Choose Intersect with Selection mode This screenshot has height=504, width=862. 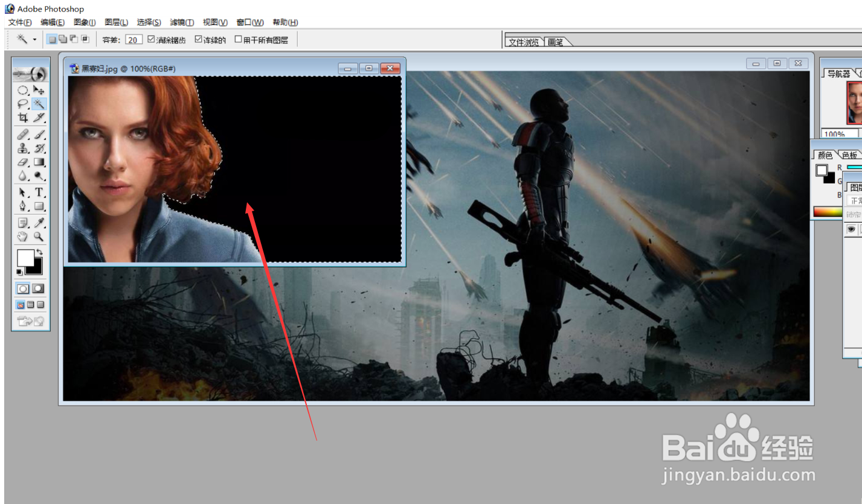click(x=85, y=39)
